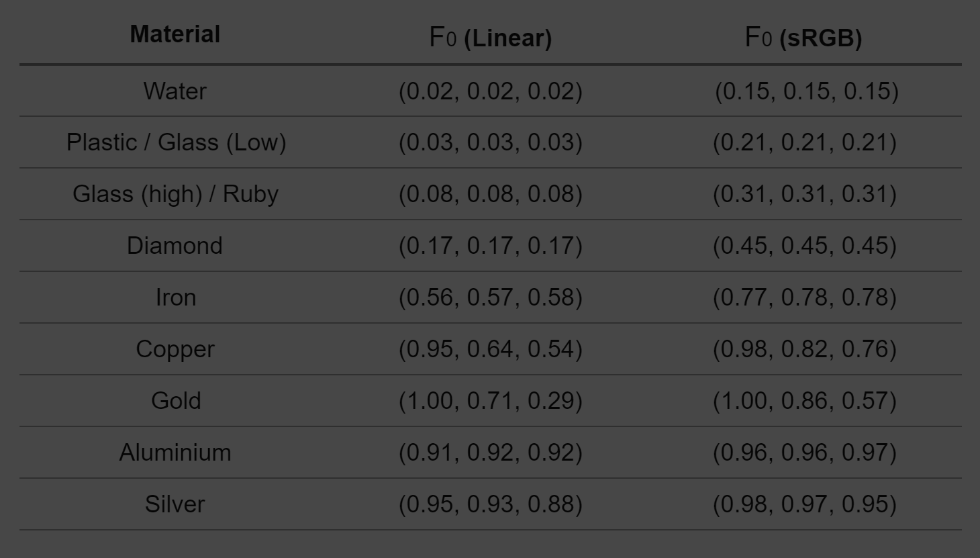Select Aluminium linear value (0.91, 0.92, 0.92)
980x558 pixels.
pyautogui.click(x=491, y=453)
